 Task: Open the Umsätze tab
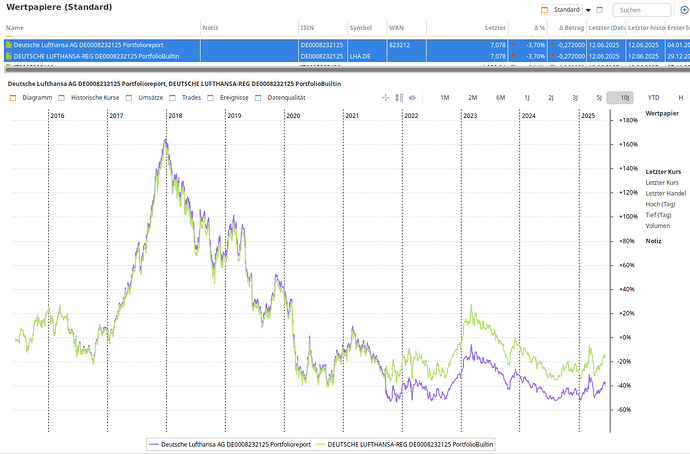[144, 98]
